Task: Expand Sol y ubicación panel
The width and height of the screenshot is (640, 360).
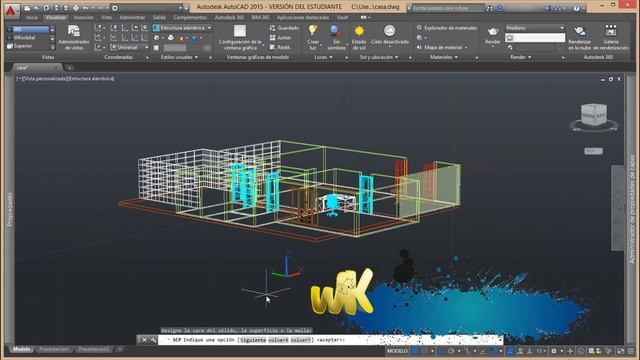Action: pos(379,57)
